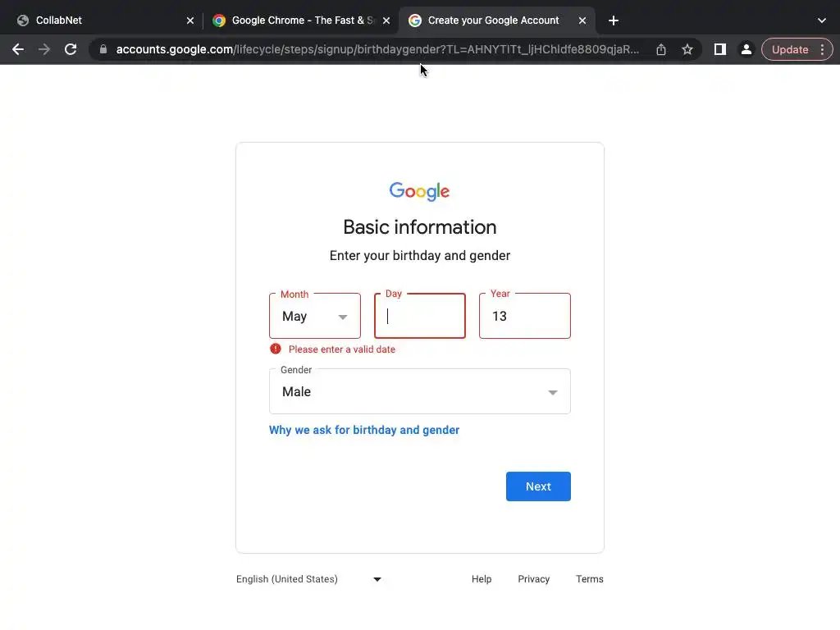
Task: Click the lock icon in the address bar
Action: pos(103,49)
